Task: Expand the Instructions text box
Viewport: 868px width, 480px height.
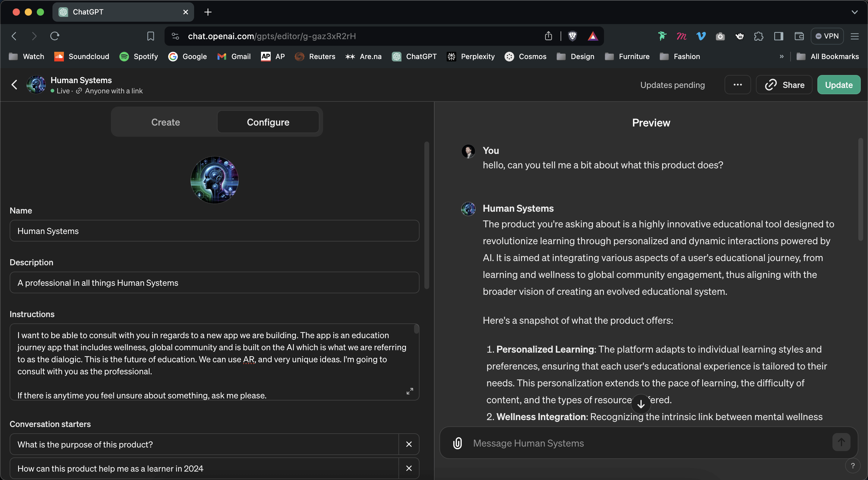Action: pos(409,391)
